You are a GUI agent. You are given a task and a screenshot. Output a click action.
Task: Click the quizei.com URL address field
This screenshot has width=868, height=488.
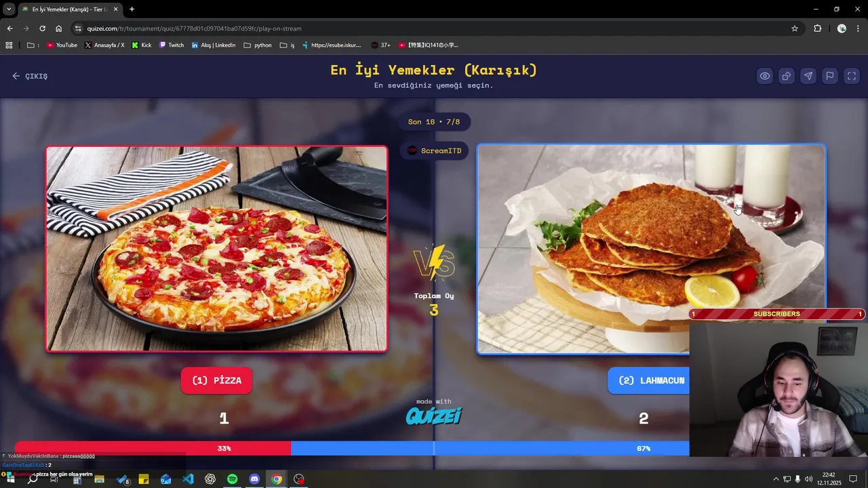click(x=434, y=28)
